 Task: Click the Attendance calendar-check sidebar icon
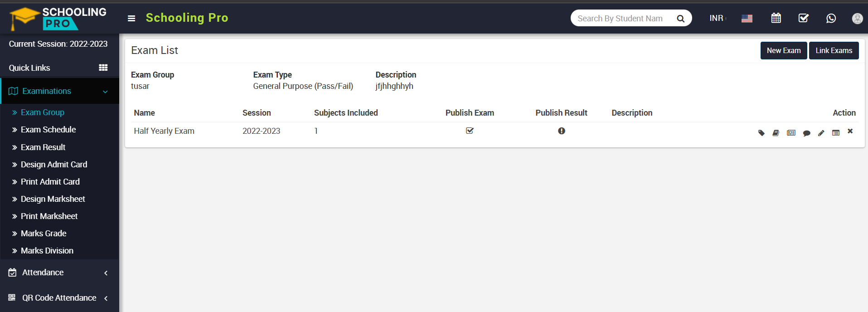click(13, 273)
